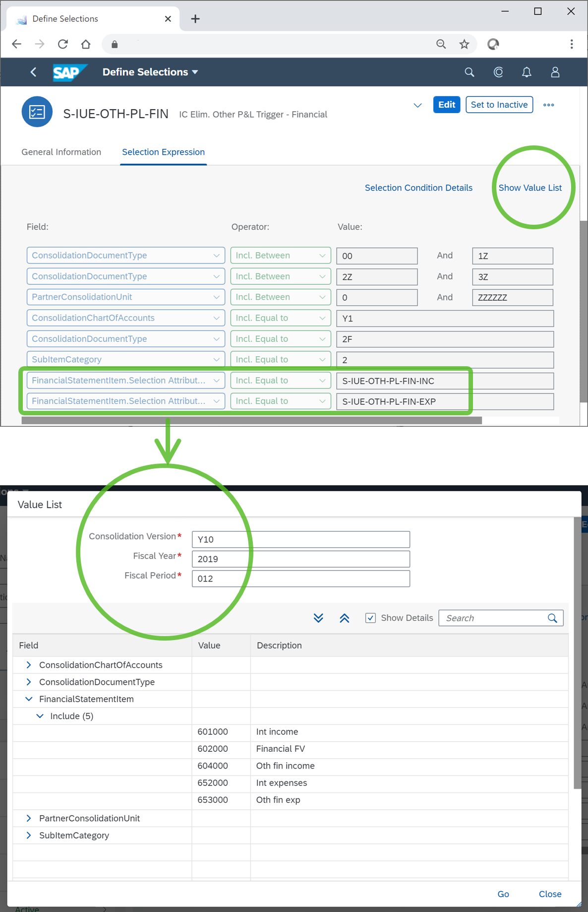The width and height of the screenshot is (588, 912).
Task: Click the collapse all double-chevron icon
Action: click(x=345, y=618)
